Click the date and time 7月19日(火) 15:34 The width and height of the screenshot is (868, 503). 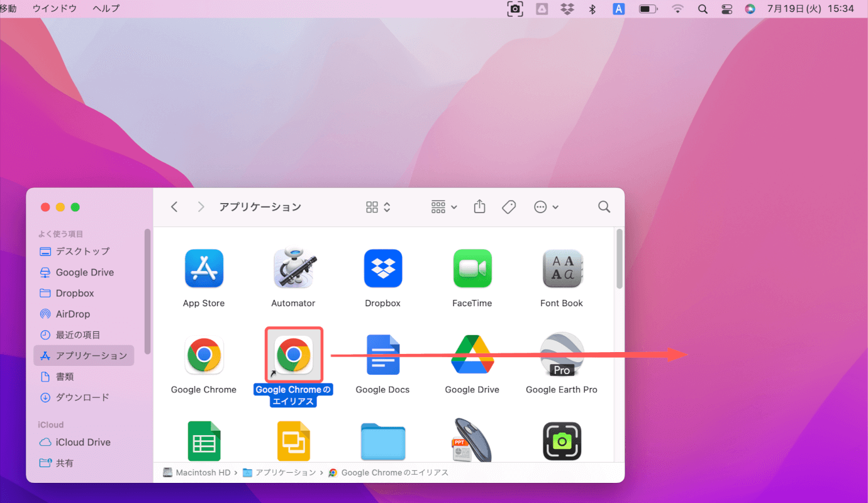click(811, 9)
